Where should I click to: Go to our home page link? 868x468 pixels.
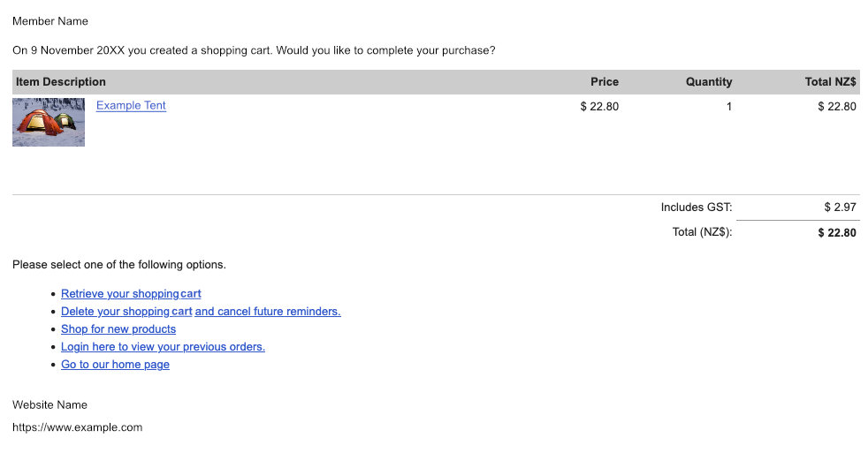click(x=115, y=365)
